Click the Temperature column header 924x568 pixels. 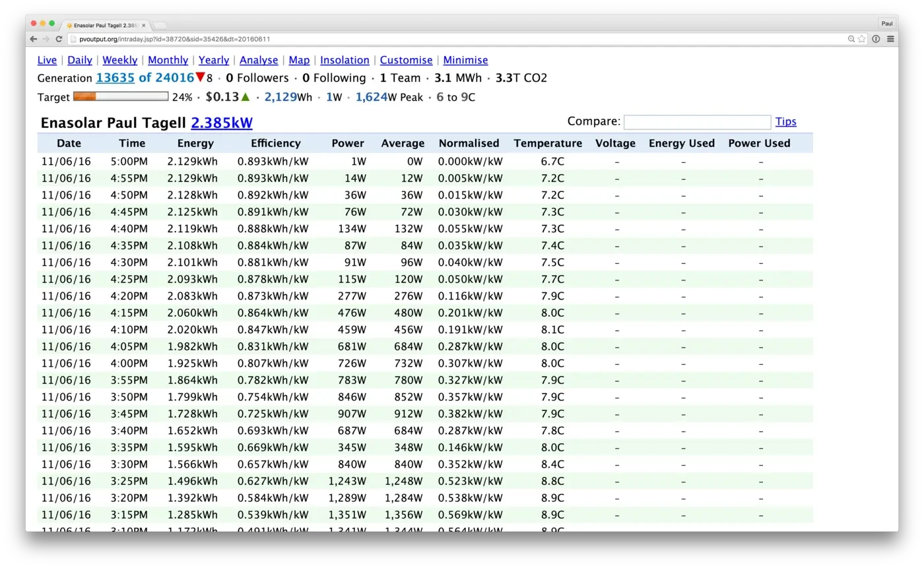point(548,143)
